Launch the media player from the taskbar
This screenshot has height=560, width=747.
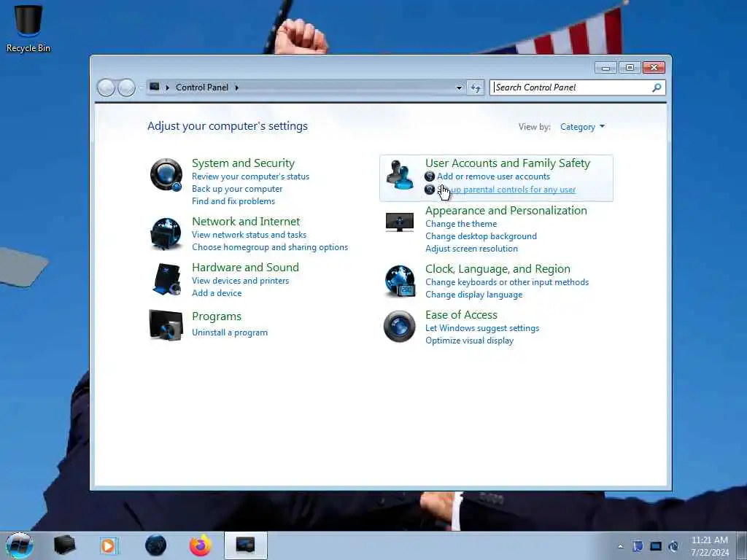108,545
